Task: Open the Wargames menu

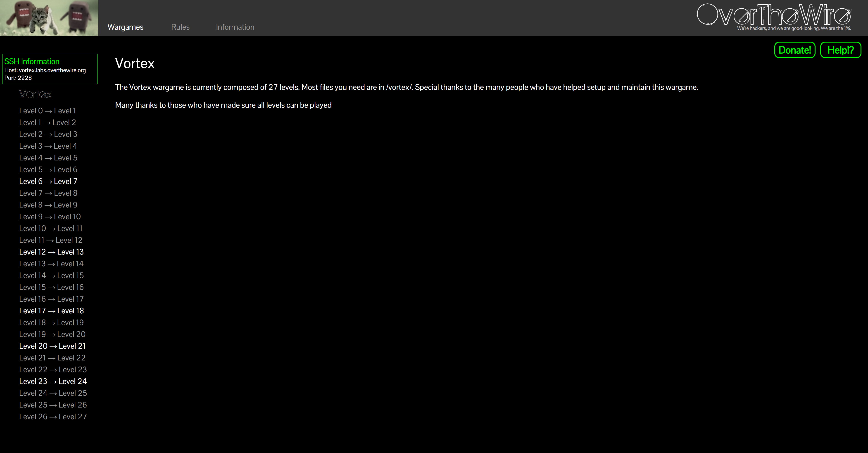Action: tap(125, 27)
